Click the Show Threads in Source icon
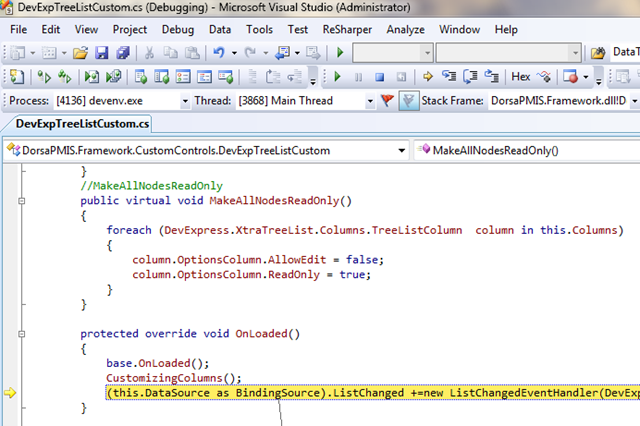The width and height of the screenshot is (640, 426). (x=544, y=76)
